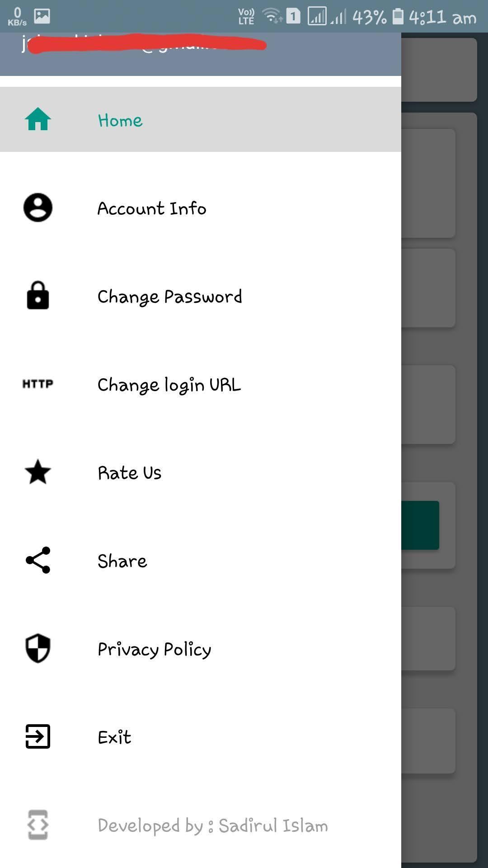Select Exit to leave the app

pyautogui.click(x=201, y=737)
